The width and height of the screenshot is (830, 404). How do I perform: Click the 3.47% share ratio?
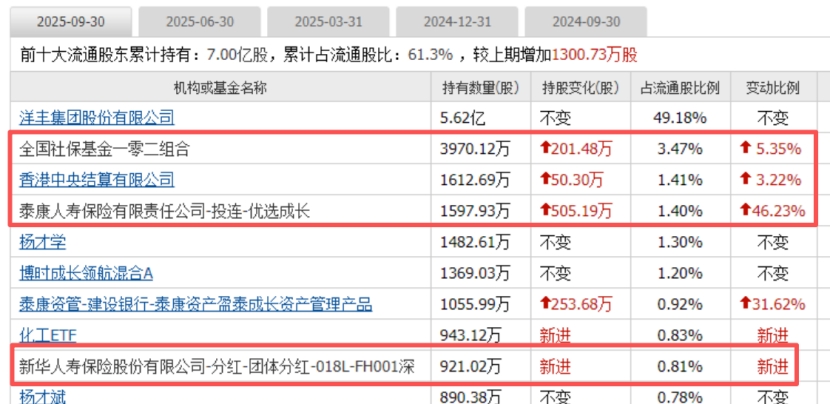click(x=680, y=149)
